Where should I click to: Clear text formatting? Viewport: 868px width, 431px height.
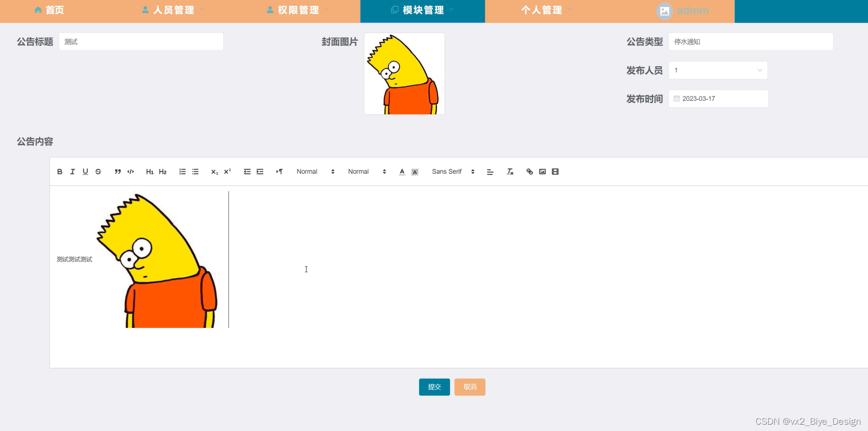pos(510,172)
